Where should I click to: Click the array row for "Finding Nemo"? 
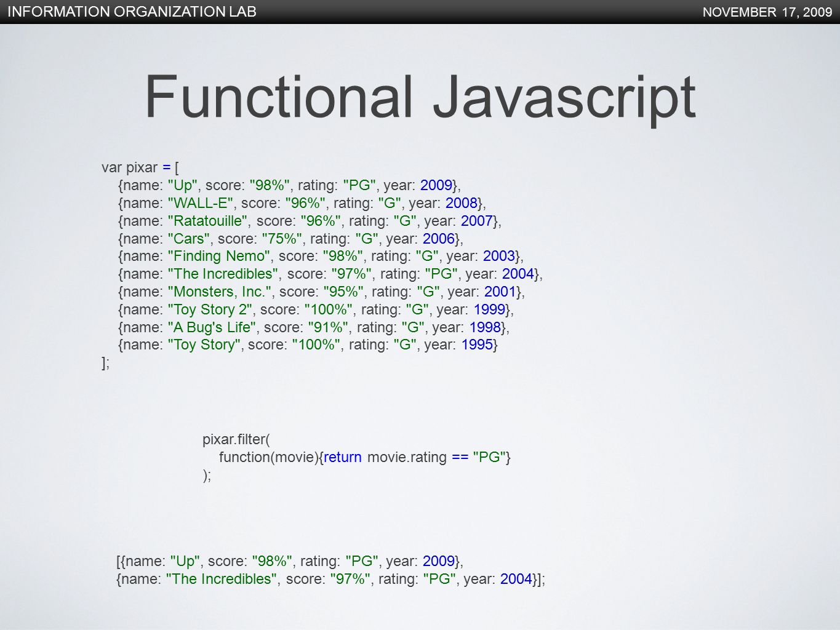[321, 256]
